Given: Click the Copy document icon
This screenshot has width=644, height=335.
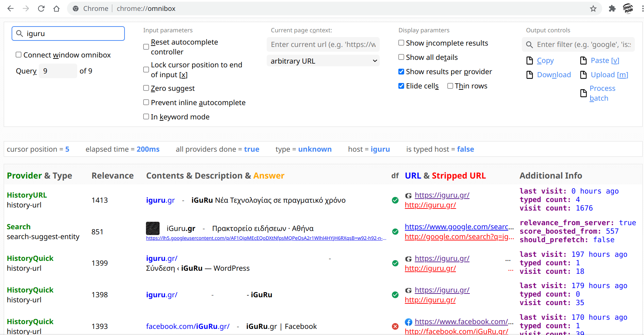Looking at the screenshot, I should click(530, 61).
